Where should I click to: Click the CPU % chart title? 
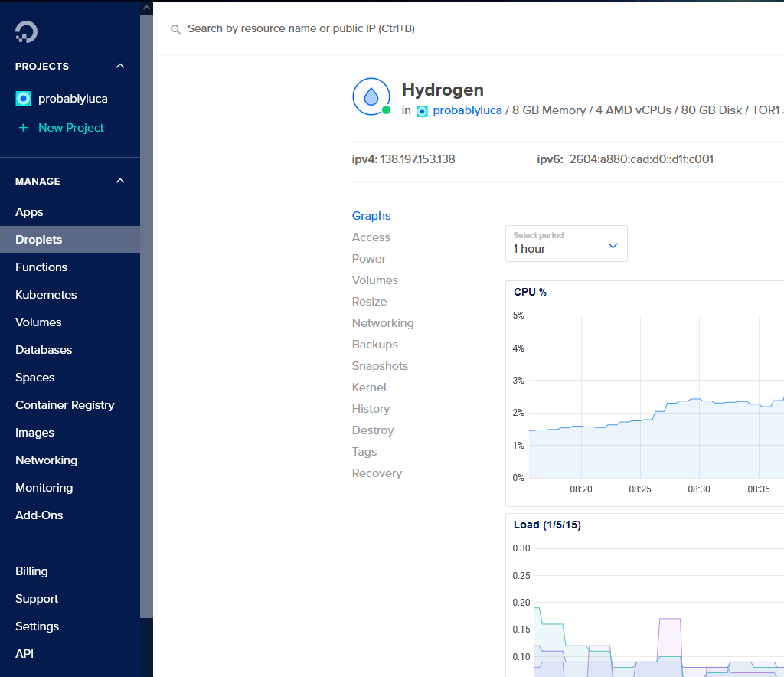pos(530,292)
